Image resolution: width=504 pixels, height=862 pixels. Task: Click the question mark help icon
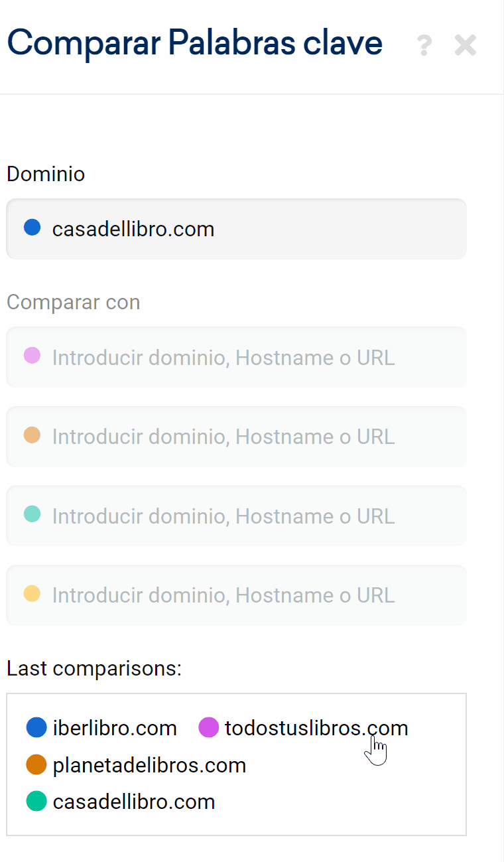[x=424, y=45]
